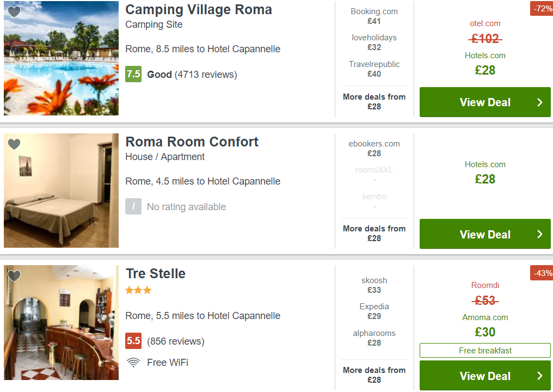Click the 7.5 rating badge
Viewport: 553px width, 392px height.
click(133, 74)
